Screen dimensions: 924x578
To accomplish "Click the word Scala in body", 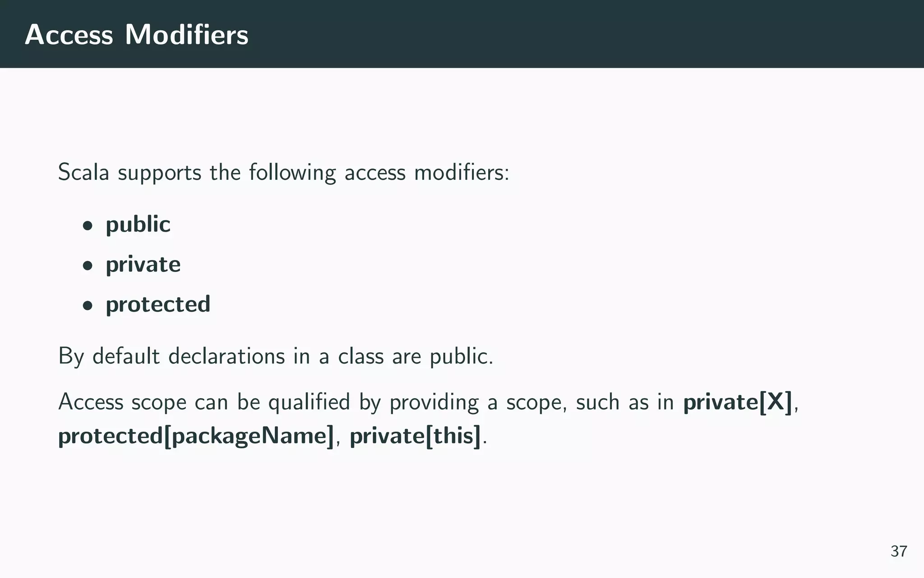I will (83, 172).
